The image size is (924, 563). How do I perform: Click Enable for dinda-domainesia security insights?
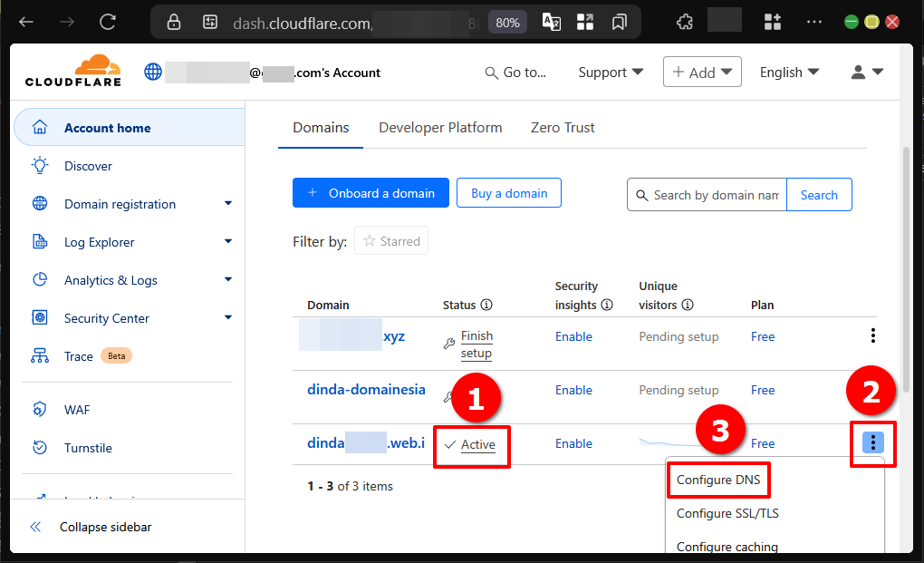pyautogui.click(x=573, y=390)
